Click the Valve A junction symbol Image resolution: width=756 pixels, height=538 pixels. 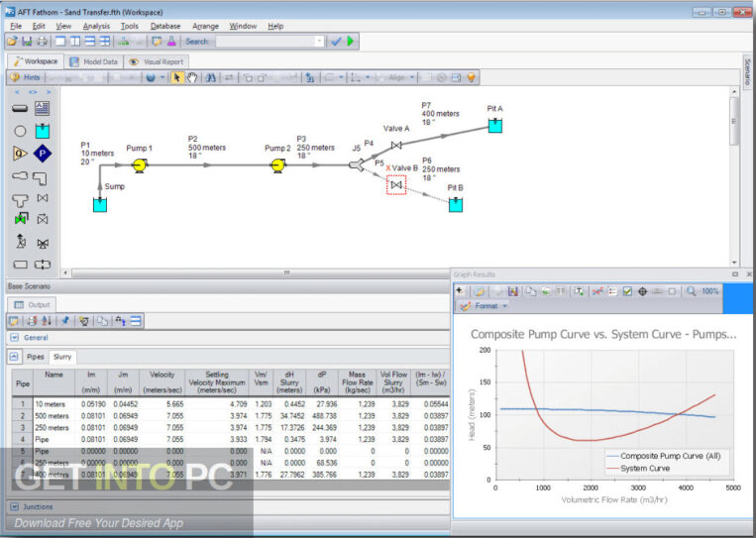[x=396, y=145]
